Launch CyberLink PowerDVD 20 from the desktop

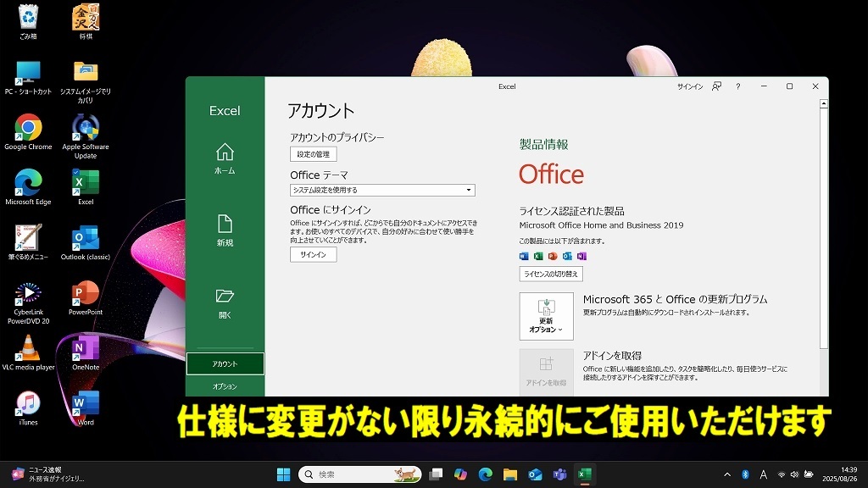28,302
